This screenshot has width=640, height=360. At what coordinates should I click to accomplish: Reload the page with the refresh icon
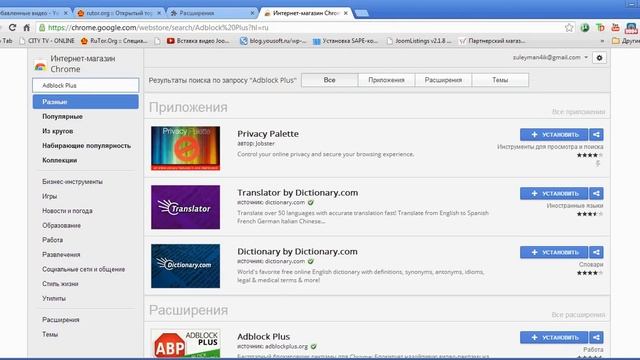[x=12, y=27]
